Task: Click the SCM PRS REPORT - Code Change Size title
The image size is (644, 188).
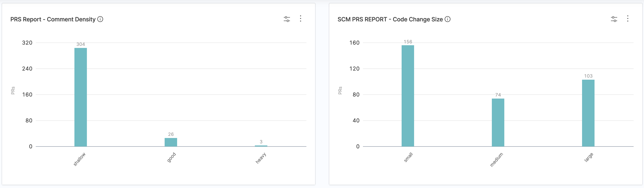Action: click(390, 19)
